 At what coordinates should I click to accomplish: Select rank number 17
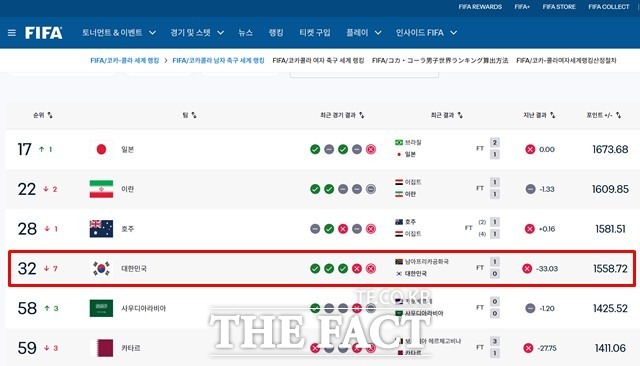(x=24, y=149)
